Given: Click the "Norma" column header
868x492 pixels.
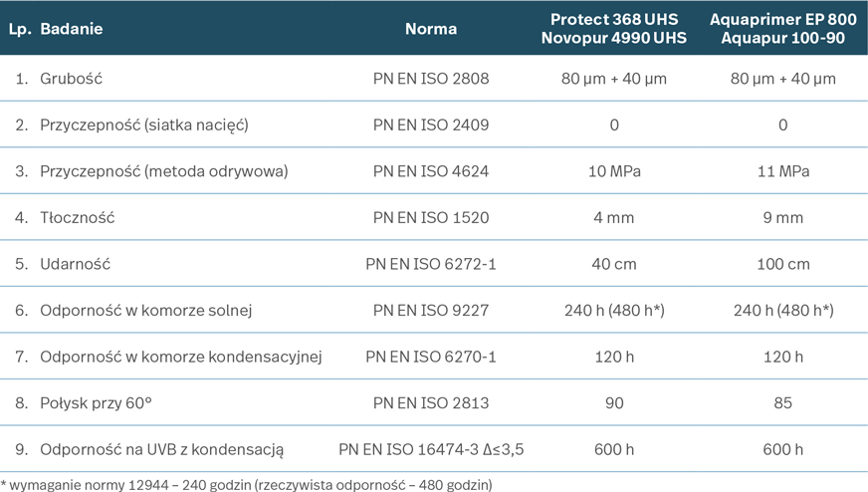Looking at the screenshot, I should [431, 29].
